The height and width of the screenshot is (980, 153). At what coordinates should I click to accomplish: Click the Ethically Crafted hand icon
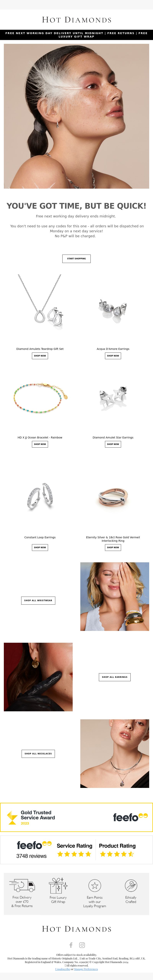click(x=131, y=885)
